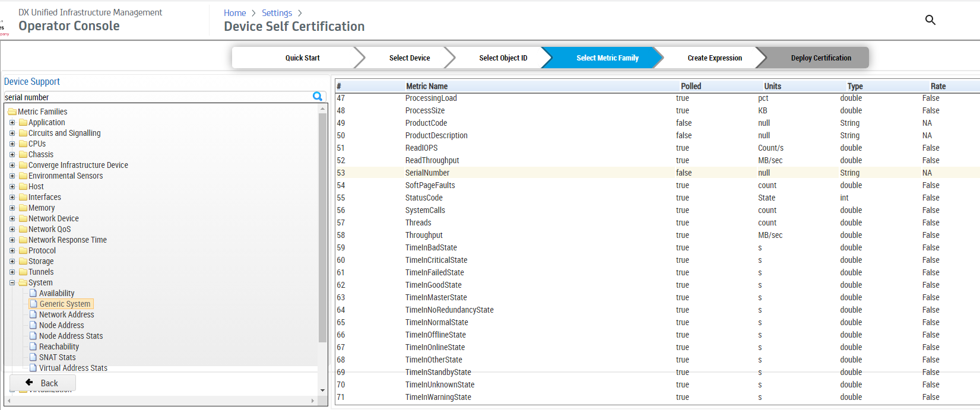The height and width of the screenshot is (410, 980).
Task: Click the Virtual Address Stats document icon
Action: 33,368
